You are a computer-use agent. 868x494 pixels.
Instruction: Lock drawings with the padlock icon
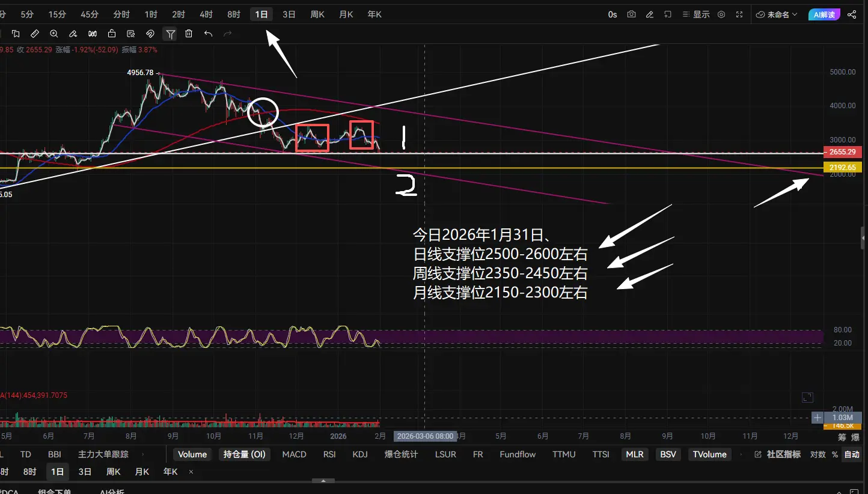click(112, 34)
